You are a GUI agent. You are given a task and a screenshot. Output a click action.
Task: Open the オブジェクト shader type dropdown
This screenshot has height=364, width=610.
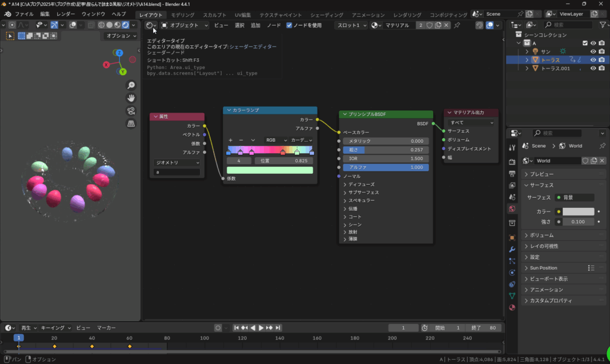(185, 25)
